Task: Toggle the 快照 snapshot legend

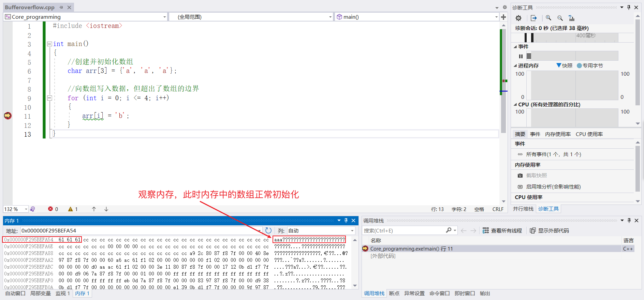Action: [564, 65]
